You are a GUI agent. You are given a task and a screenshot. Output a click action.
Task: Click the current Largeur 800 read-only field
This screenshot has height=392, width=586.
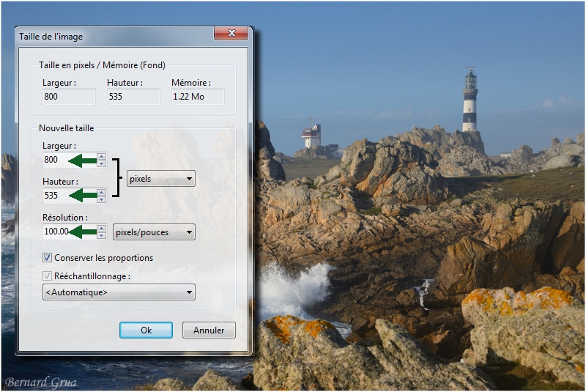69,97
